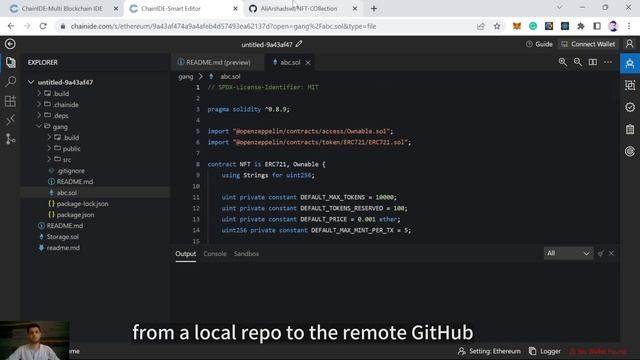Expand the .deps folder
640x360 pixels.
click(x=39, y=116)
